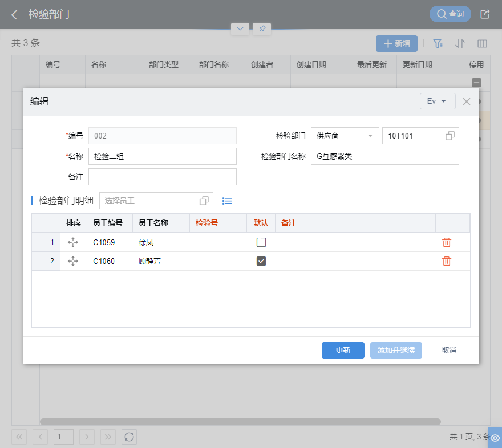Go back using the header arrow

[14, 14]
